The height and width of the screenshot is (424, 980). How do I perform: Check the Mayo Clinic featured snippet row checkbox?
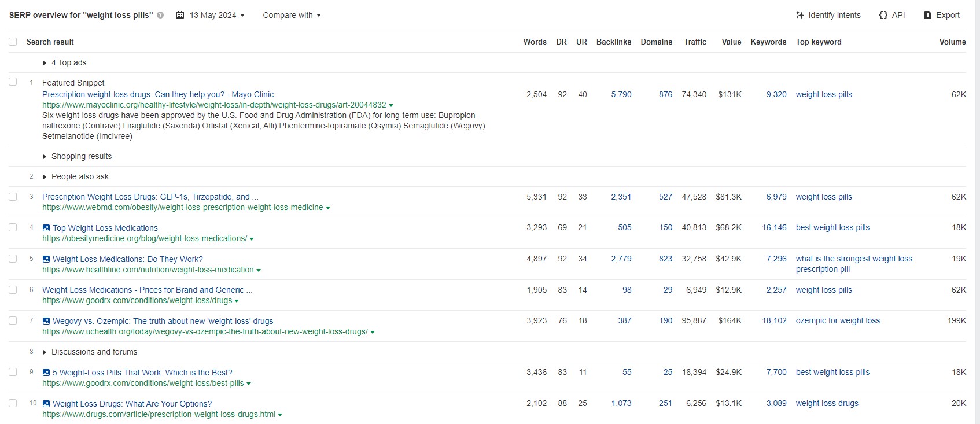(x=13, y=82)
